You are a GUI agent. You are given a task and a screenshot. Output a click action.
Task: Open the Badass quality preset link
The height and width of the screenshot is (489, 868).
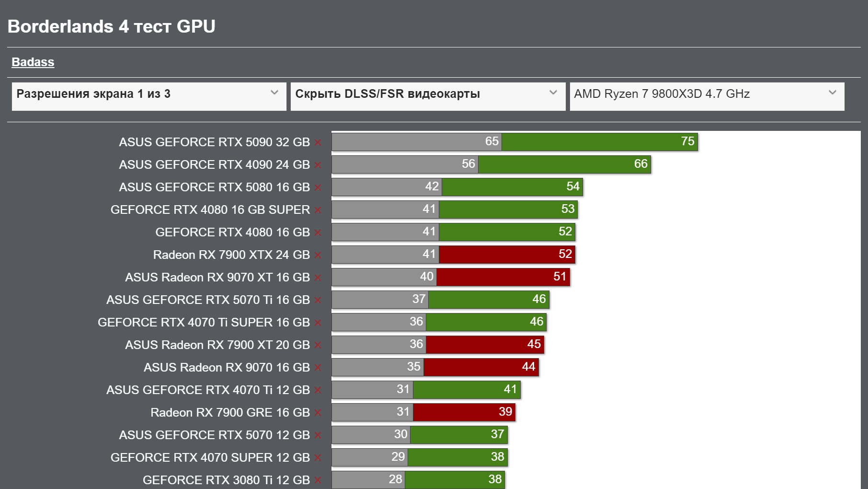click(x=33, y=62)
